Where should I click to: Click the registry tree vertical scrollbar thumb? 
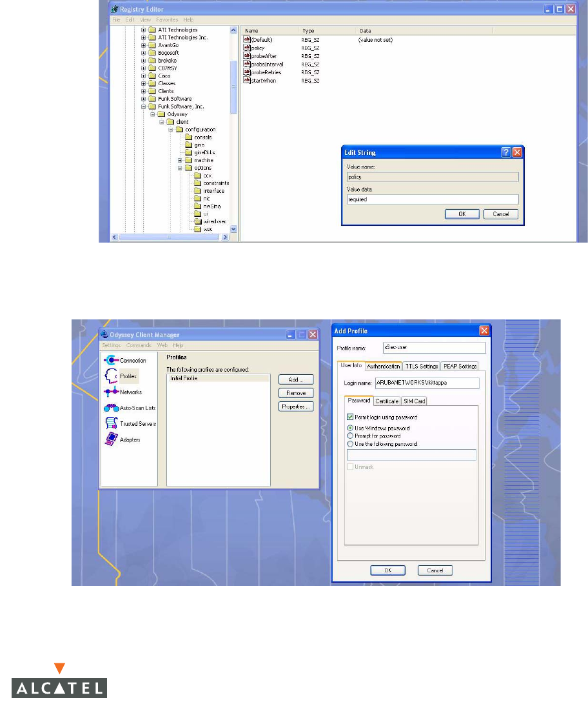point(233,87)
